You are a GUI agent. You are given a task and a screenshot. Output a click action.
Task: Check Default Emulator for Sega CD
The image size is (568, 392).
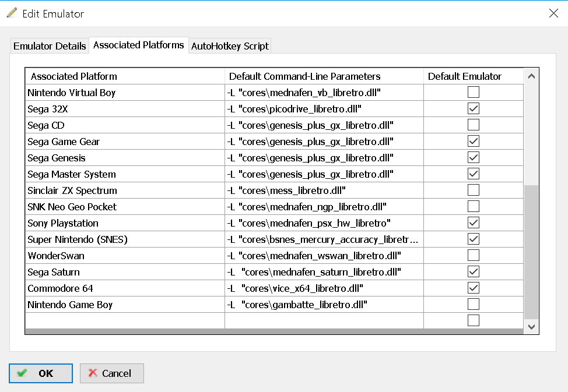point(473,125)
